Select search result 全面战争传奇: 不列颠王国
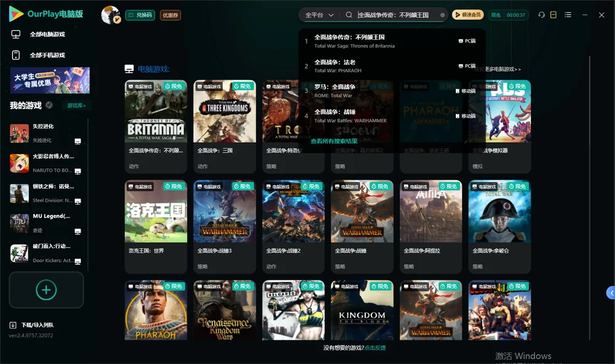The height and width of the screenshot is (364, 615). pos(391,41)
